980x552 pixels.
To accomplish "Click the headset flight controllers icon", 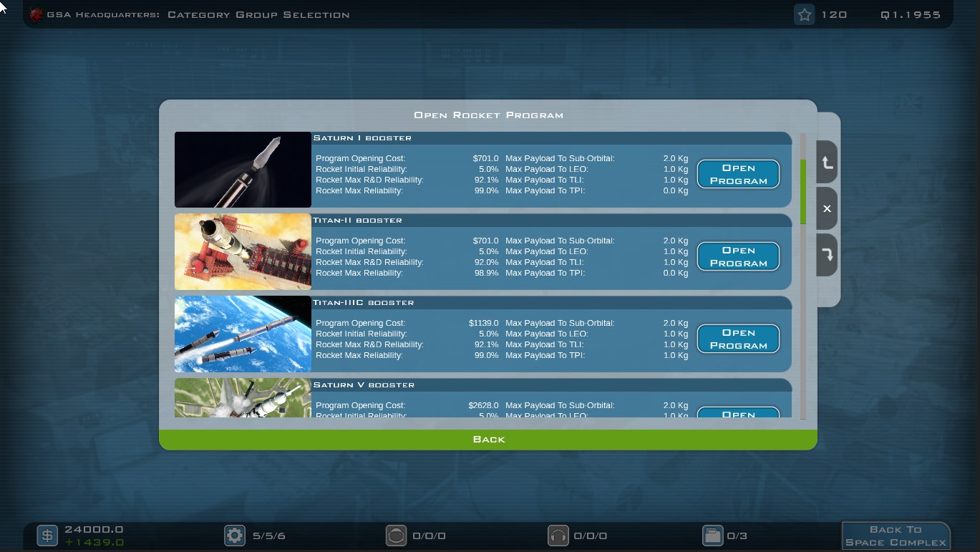I will click(x=558, y=536).
